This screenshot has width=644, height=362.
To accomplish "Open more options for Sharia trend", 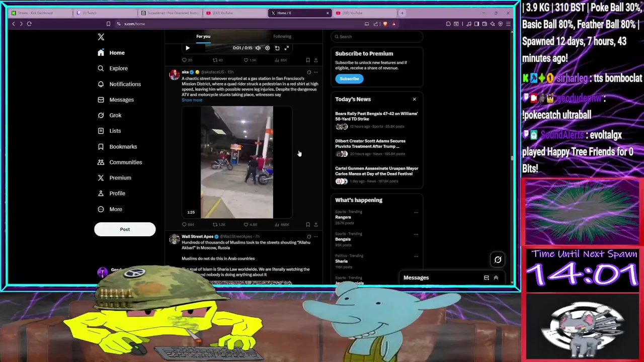I will click(416, 256).
